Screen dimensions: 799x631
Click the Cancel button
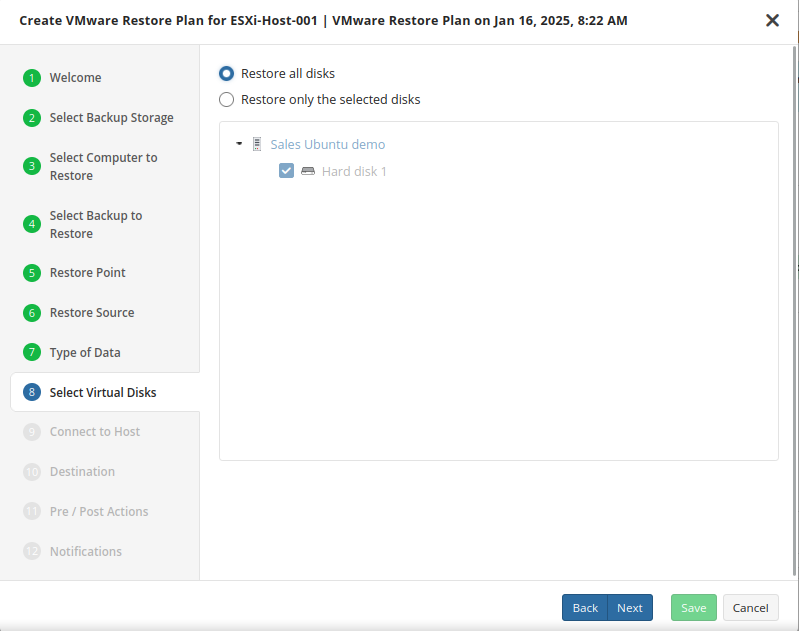pyautogui.click(x=750, y=608)
